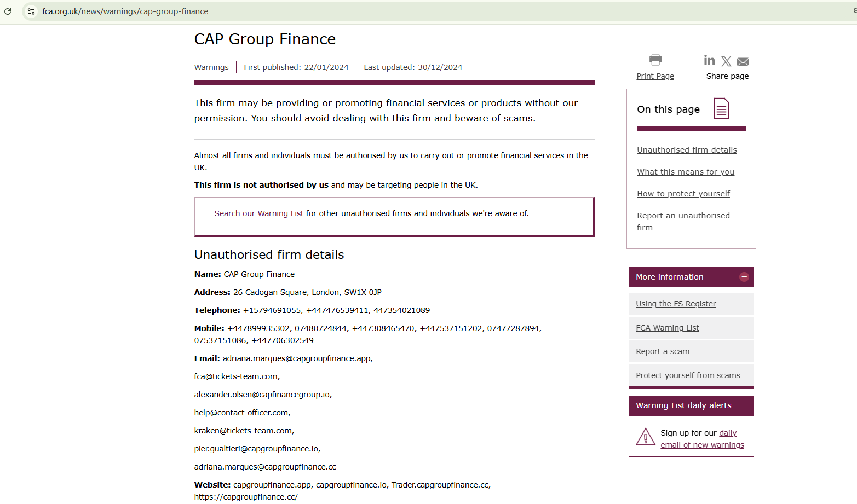Image resolution: width=857 pixels, height=504 pixels.
Task: Click the browser reload icon
Action: [x=8, y=11]
